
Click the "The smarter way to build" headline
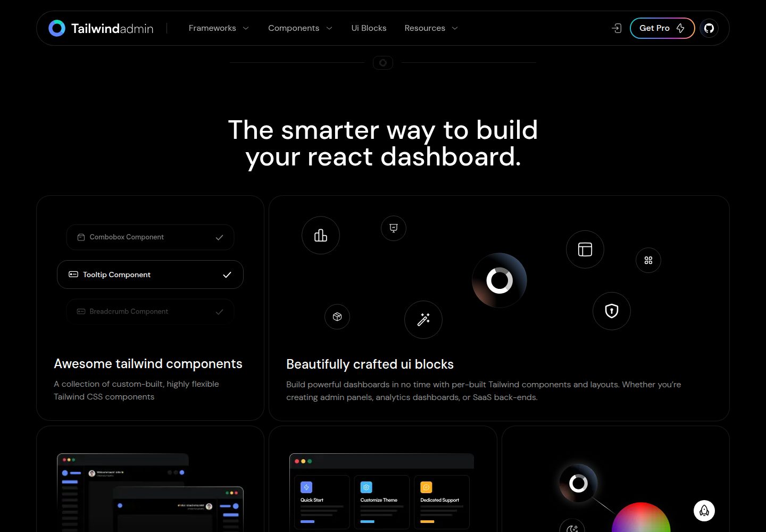tap(383, 130)
